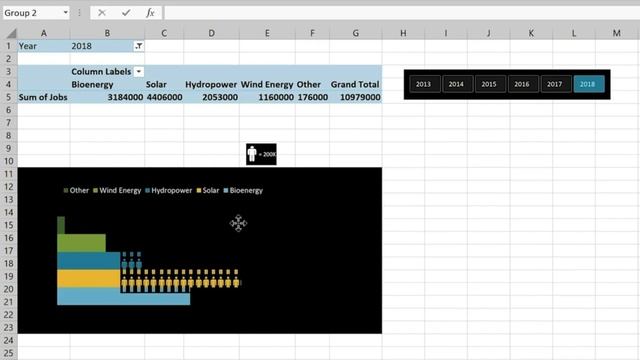Image resolution: width=640 pixels, height=360 pixels.
Task: Select the dark green Other bar in chart
Action: [x=61, y=225]
